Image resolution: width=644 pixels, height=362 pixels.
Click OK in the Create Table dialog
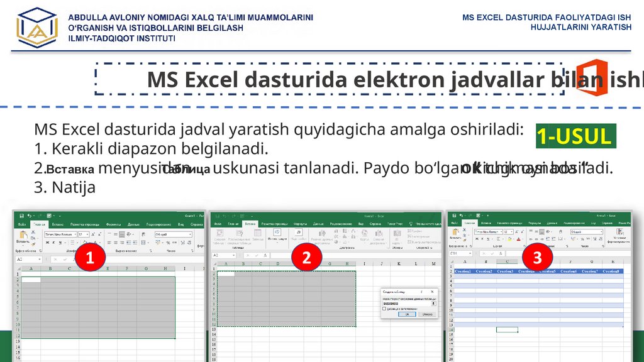407,314
